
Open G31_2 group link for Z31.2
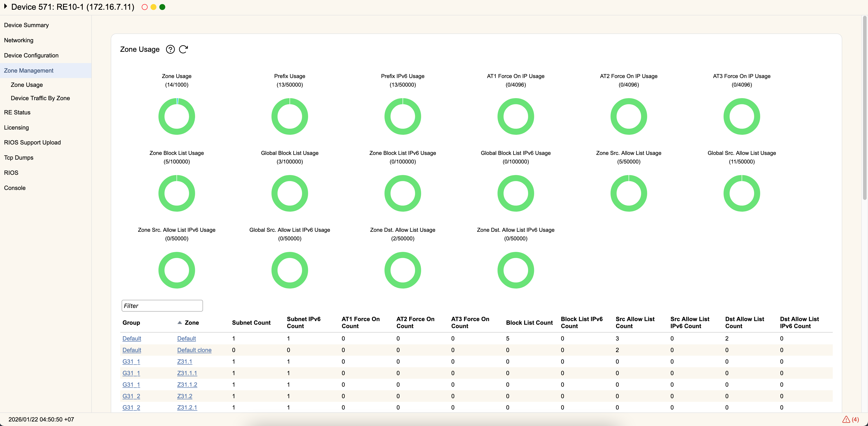click(131, 396)
